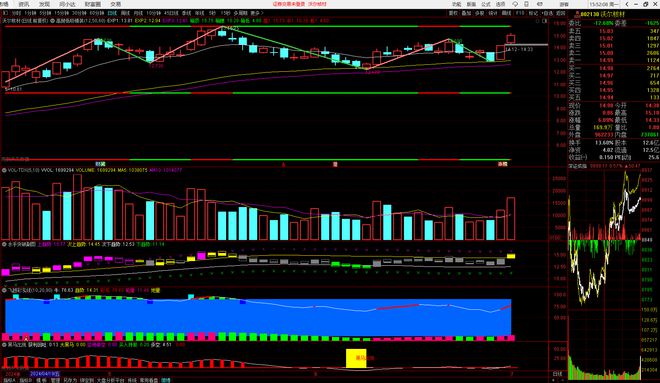Click the 返回 button
This screenshot has width=660, height=383.
click(x=561, y=13)
